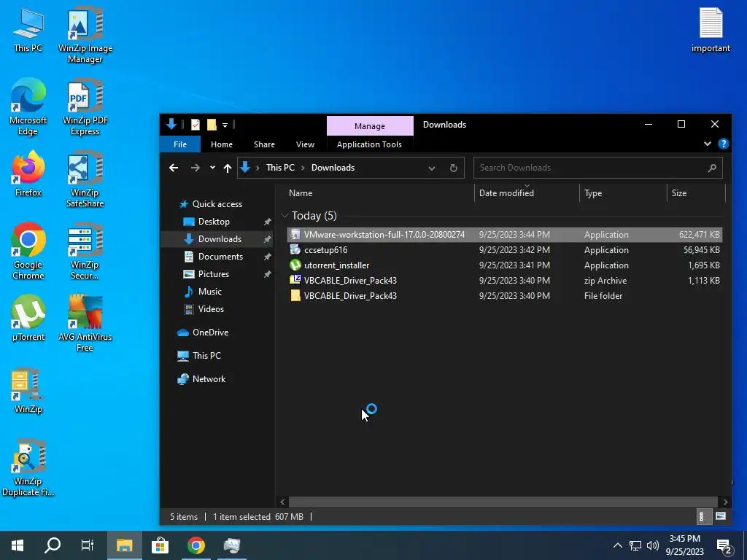The width and height of the screenshot is (747, 560).
Task: Open recent locations dropdown arrow
Action: tap(212, 168)
